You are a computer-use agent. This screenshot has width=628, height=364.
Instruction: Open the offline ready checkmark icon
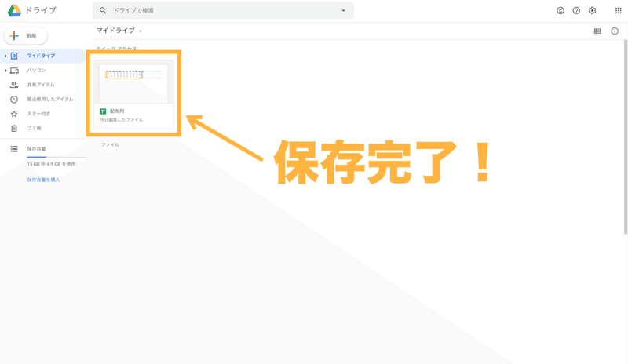[560, 11]
